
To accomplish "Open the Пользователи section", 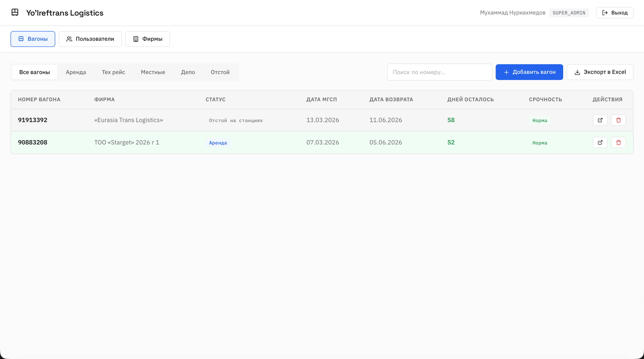I will click(x=90, y=39).
